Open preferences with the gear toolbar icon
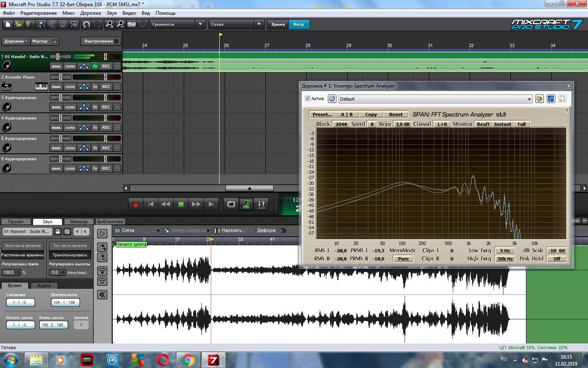This screenshot has width=588, height=368. [x=143, y=25]
